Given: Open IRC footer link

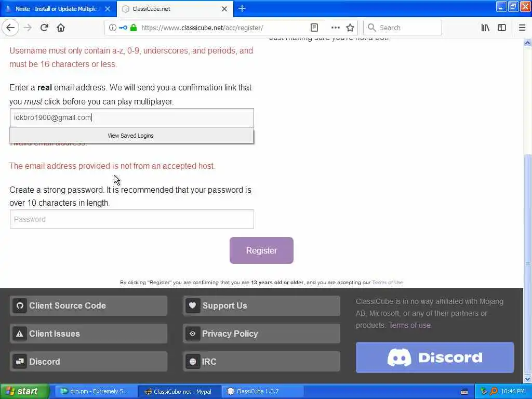Looking at the screenshot, I should tap(261, 362).
